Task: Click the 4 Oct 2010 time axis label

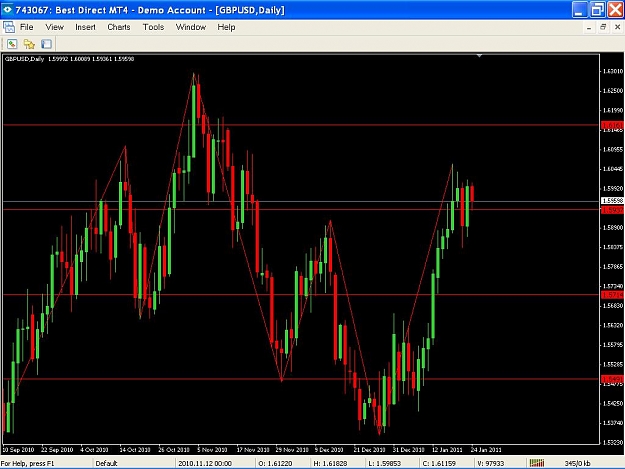Action: point(94,449)
